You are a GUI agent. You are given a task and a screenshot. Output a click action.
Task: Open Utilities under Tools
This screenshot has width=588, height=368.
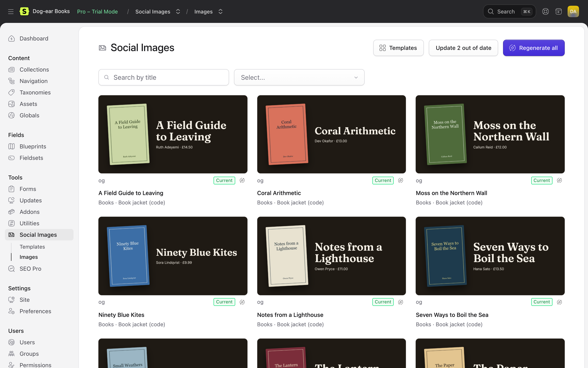39,223
